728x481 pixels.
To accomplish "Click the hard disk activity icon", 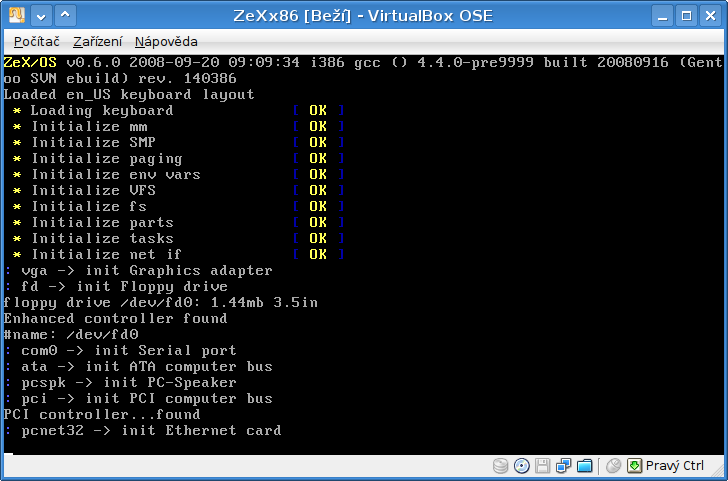I will (500, 466).
